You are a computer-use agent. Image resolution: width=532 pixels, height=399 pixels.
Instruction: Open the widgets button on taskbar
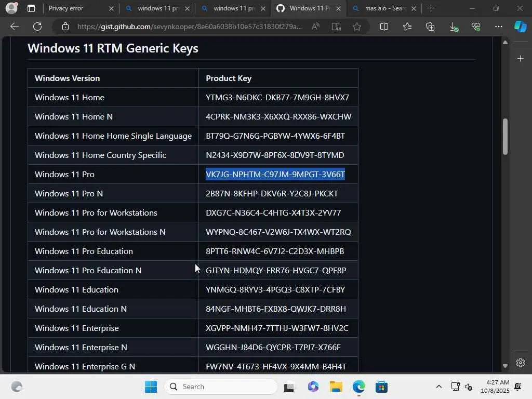click(x=17, y=387)
